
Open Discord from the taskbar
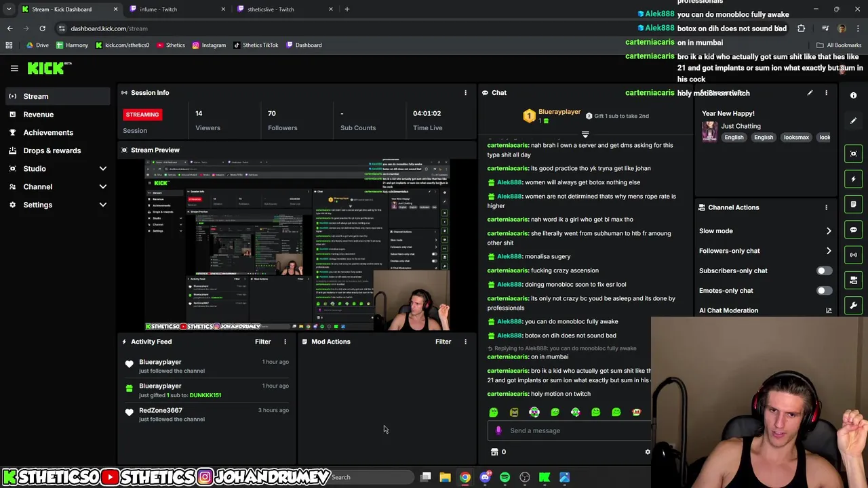pos(485,477)
